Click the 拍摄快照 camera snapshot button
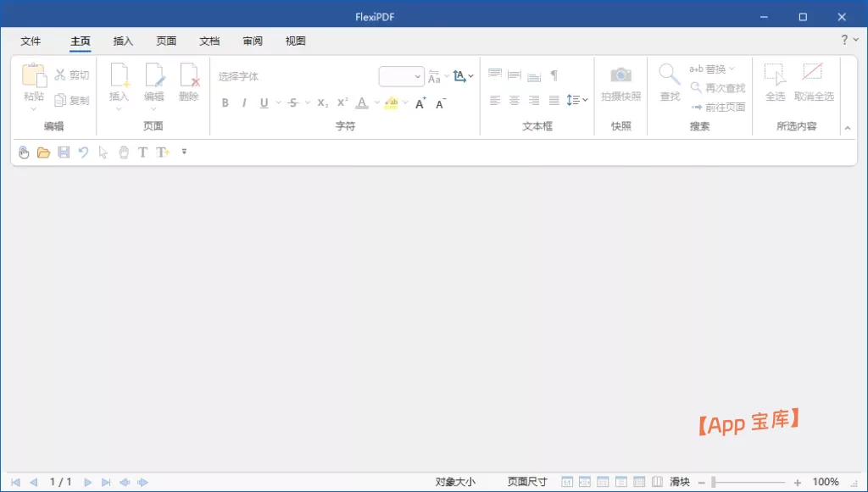This screenshot has height=492, width=868. (x=621, y=83)
